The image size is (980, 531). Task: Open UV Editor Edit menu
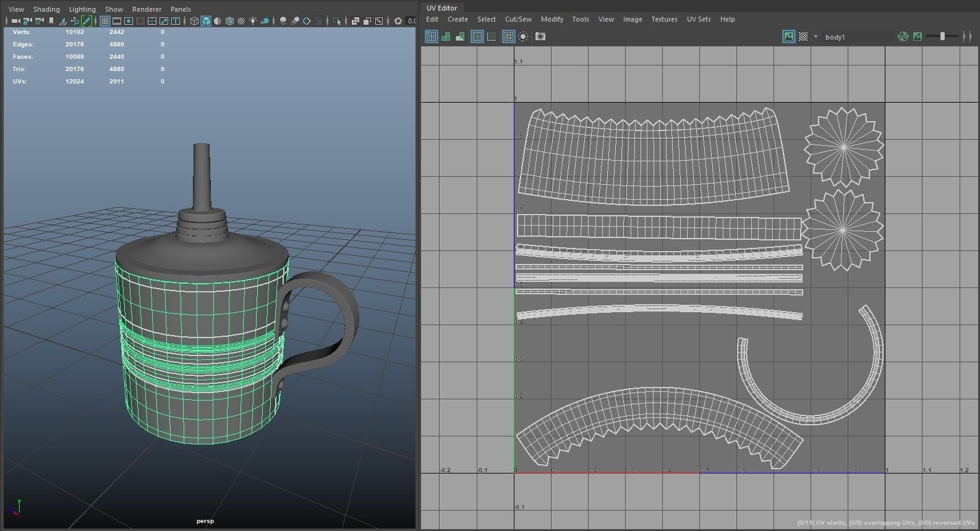[432, 19]
